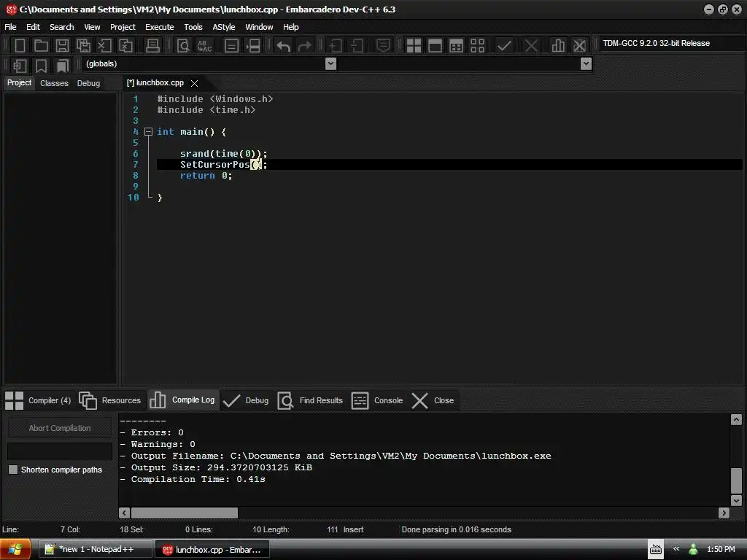
Task: Click the Rebuild All toolbar icon
Action: [x=477, y=46]
